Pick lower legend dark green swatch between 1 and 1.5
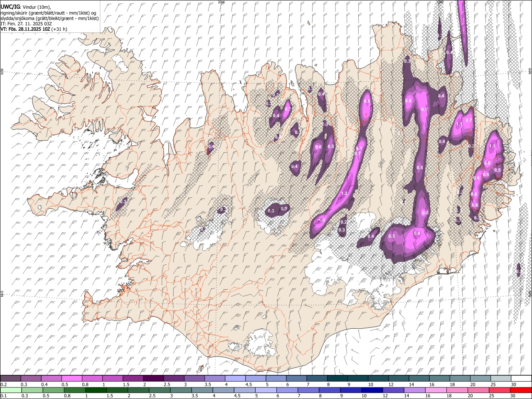 [96, 390]
